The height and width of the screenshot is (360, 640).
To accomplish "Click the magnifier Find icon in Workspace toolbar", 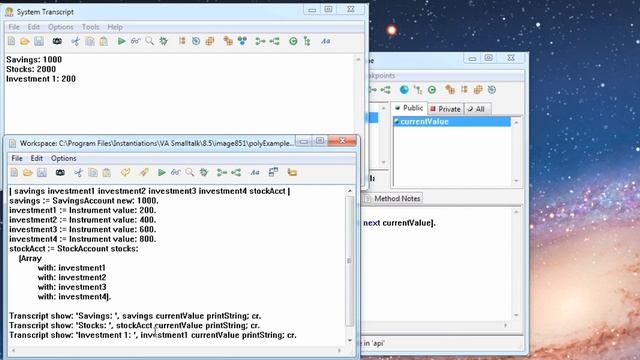I will pos(189,173).
